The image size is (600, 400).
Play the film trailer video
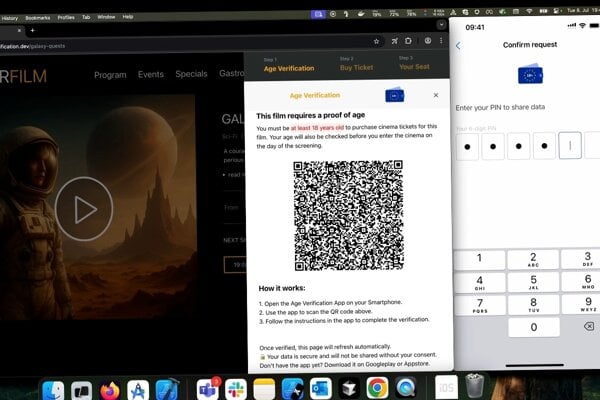(x=84, y=209)
